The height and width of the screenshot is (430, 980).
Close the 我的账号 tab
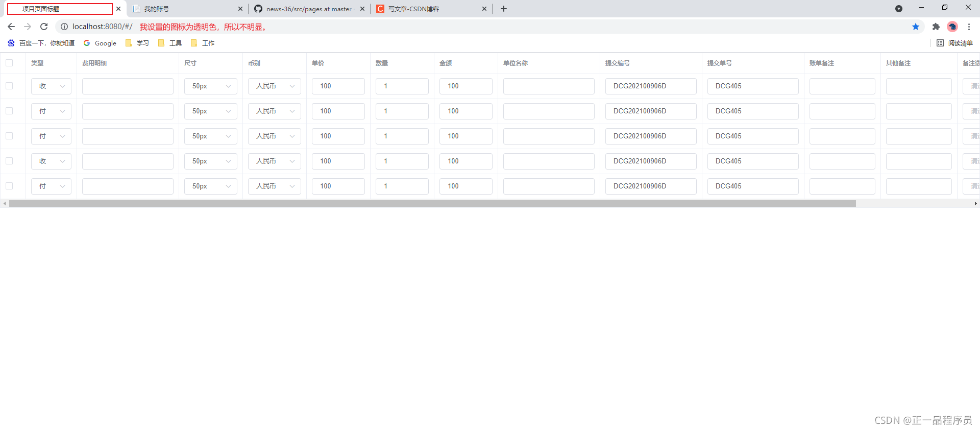click(240, 9)
